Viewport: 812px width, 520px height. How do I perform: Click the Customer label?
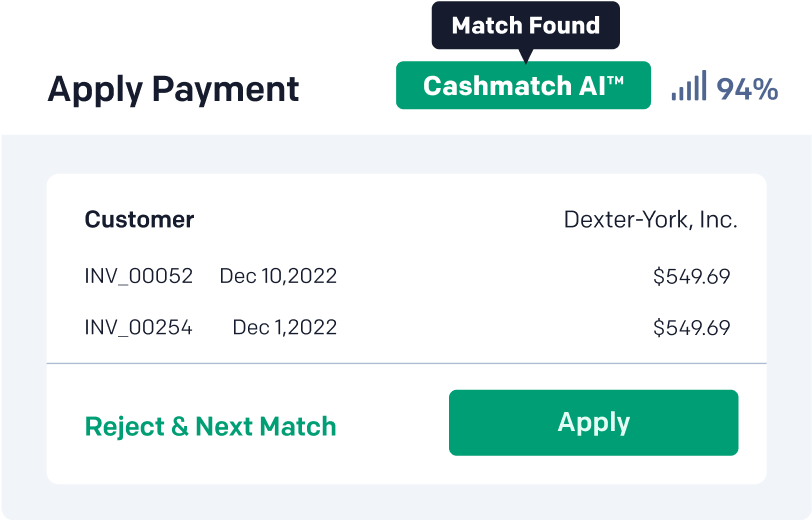click(139, 220)
